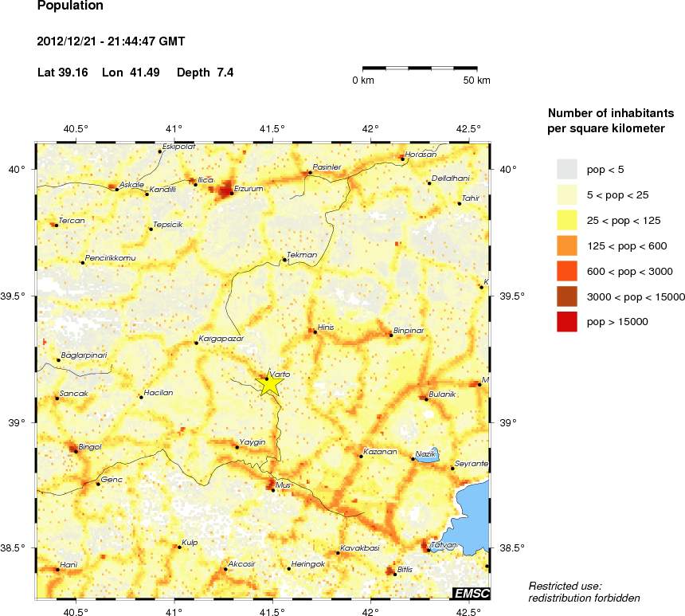Click the yellow star epicenter marker

point(271,384)
